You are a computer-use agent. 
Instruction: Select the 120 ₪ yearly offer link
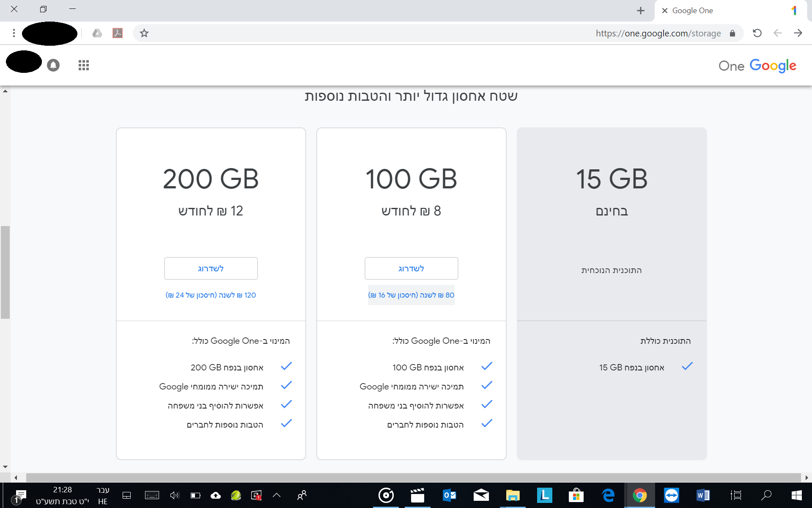[x=211, y=295]
